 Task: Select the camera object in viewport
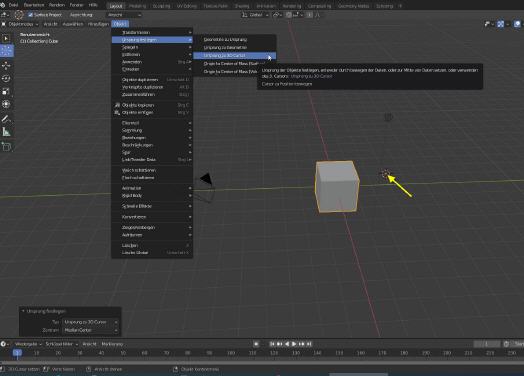pyautogui.click(x=206, y=188)
